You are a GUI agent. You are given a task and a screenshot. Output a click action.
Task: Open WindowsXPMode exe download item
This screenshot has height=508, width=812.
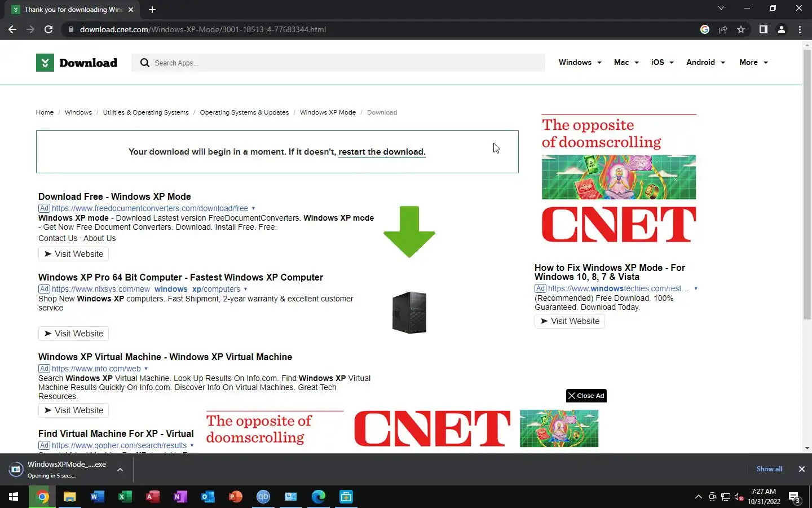pos(62,469)
